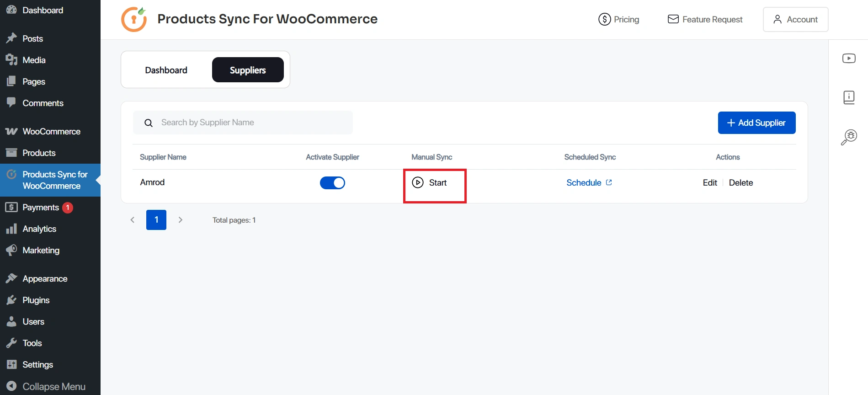Click the Settings sliders icon in sidebar

(x=11, y=364)
